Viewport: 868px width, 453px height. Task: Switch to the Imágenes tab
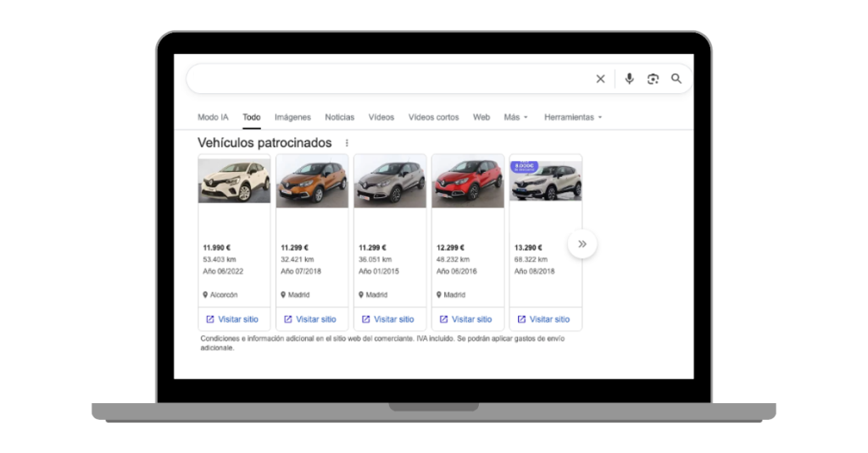[292, 117]
